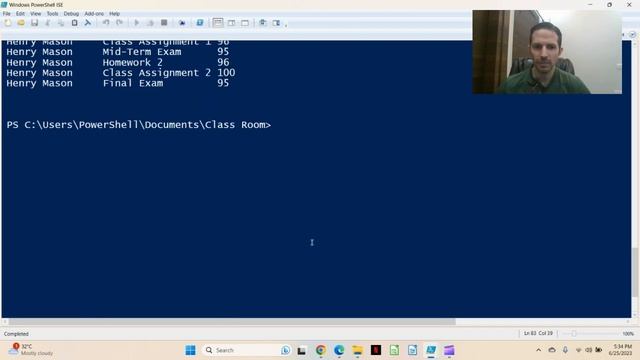Open the weather widget showing 32°C

pyautogui.click(x=32, y=350)
